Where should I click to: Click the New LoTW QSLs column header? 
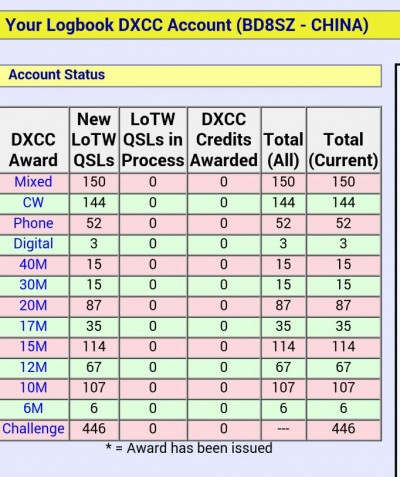tap(94, 140)
